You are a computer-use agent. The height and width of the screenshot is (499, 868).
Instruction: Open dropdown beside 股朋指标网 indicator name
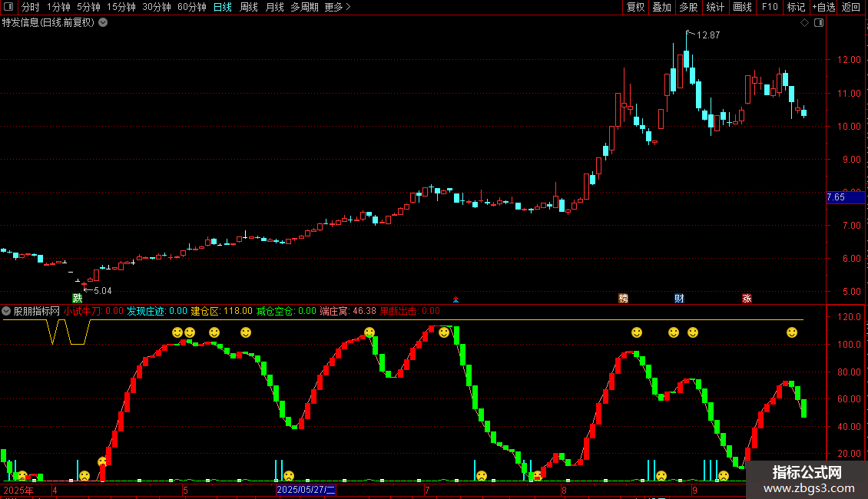6,311
